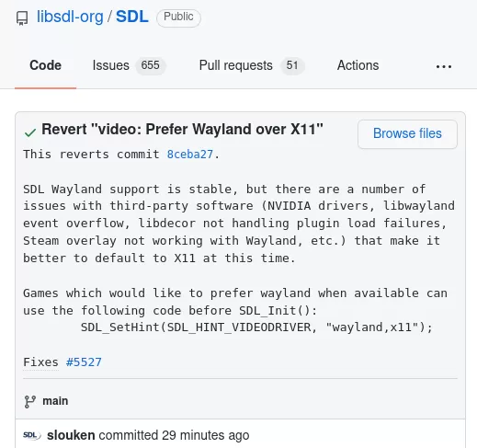Image resolution: width=477 pixels, height=448 pixels.
Task: Click the Pull requests count badge 51
Action: (292, 65)
